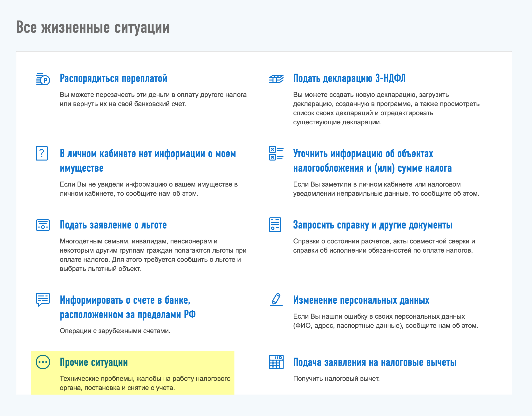Click text 'Если Вы нашли ошибку в своих'
The image size is (532, 416).
pos(343,316)
